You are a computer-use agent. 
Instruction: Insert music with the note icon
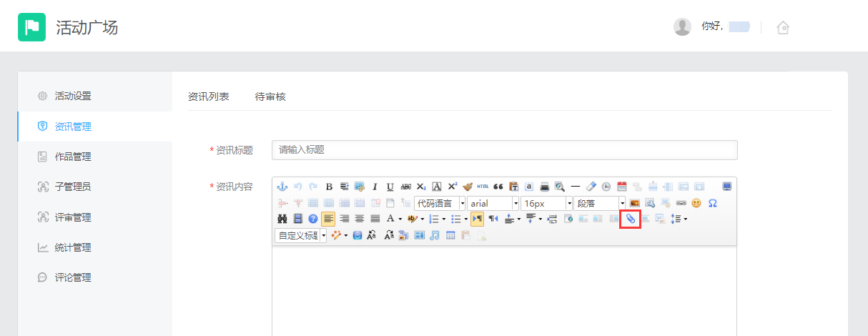point(435,235)
